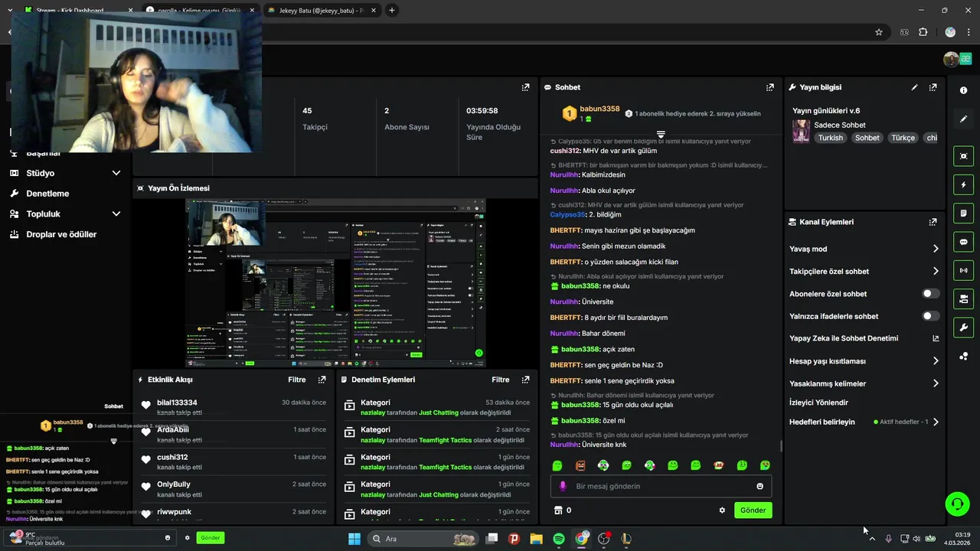Click the Turkish stream tag
Screen dimensions: 980x551
(830, 138)
